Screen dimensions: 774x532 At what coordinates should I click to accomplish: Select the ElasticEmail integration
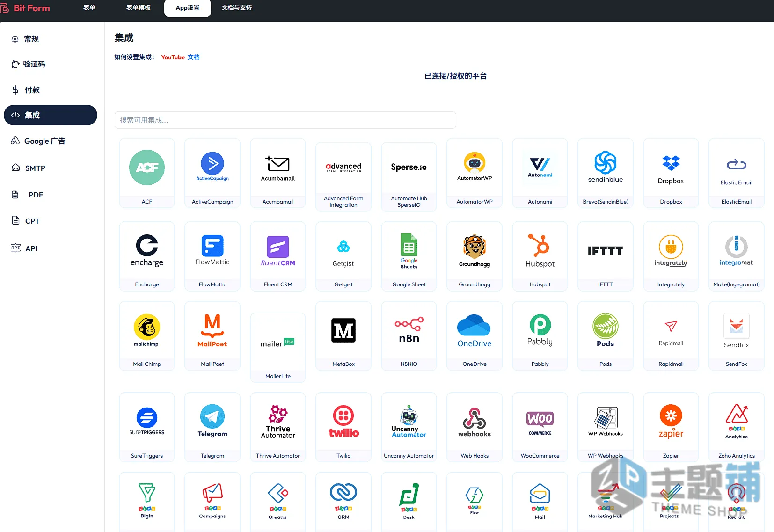point(737,173)
